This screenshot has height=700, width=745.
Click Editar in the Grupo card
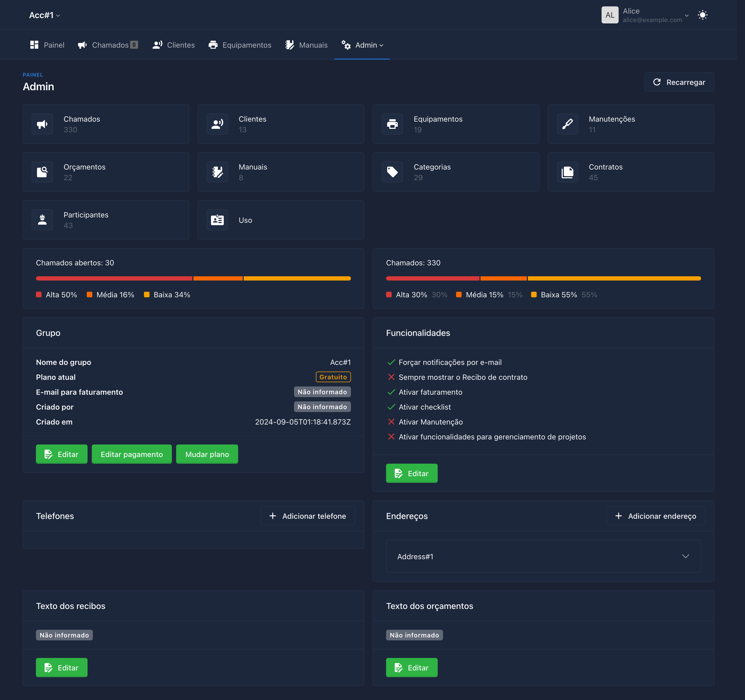click(61, 454)
